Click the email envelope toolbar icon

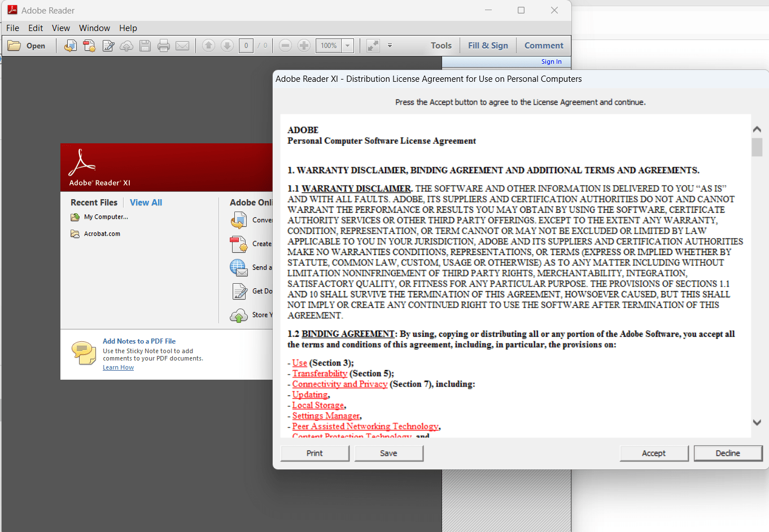click(x=182, y=46)
